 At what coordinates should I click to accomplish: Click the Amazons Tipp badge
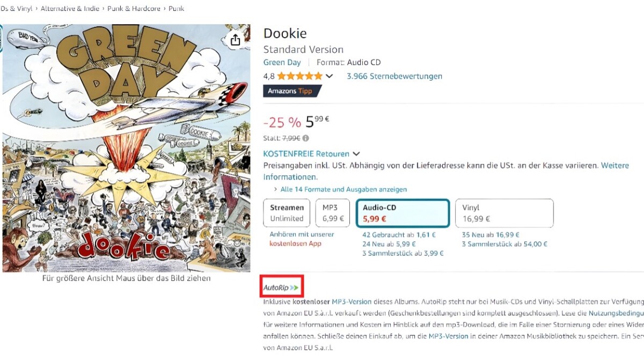[x=291, y=91]
